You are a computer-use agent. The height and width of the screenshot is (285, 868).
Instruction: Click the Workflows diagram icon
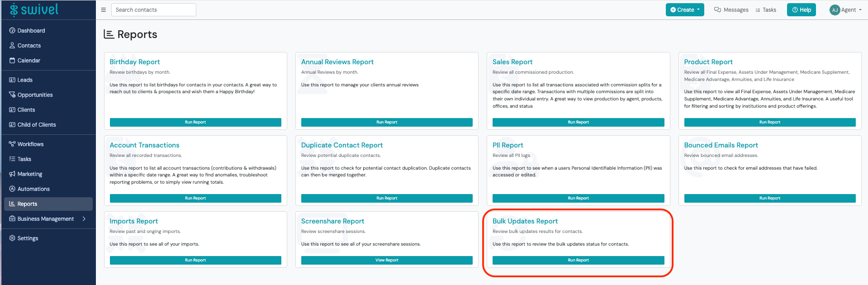pos(12,144)
